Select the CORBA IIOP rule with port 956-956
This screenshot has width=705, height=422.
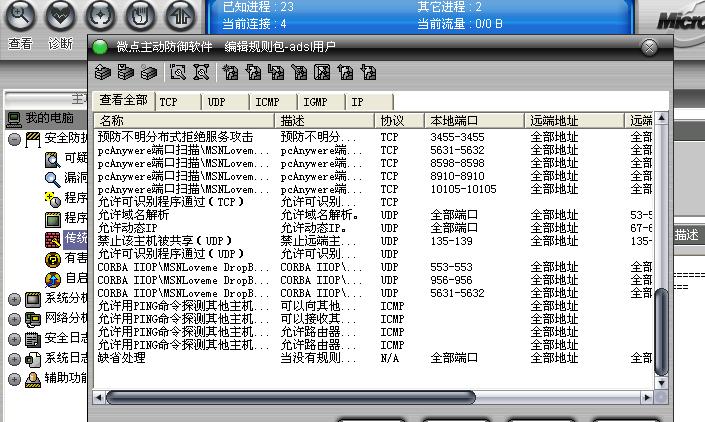click(x=373, y=280)
